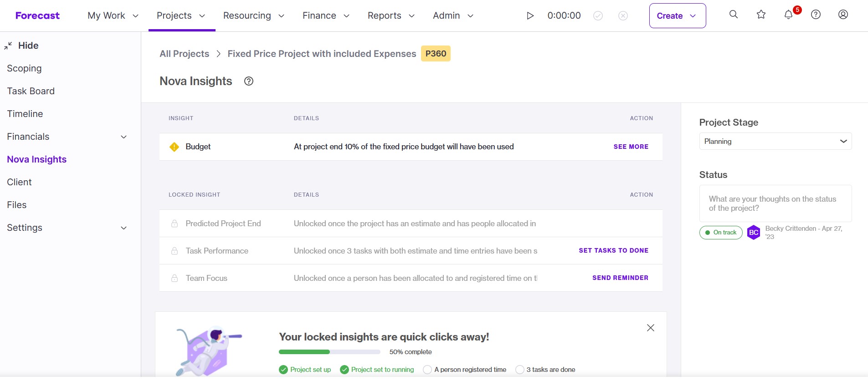Click 'Becky Crittenden - Apr 27' text
The image size is (868, 381).
(804, 232)
